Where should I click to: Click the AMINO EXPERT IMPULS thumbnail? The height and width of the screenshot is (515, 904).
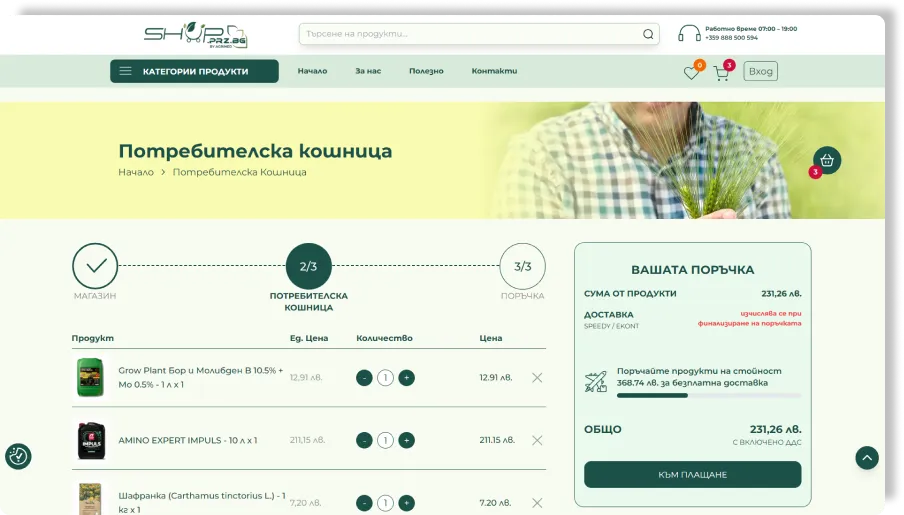click(x=91, y=440)
